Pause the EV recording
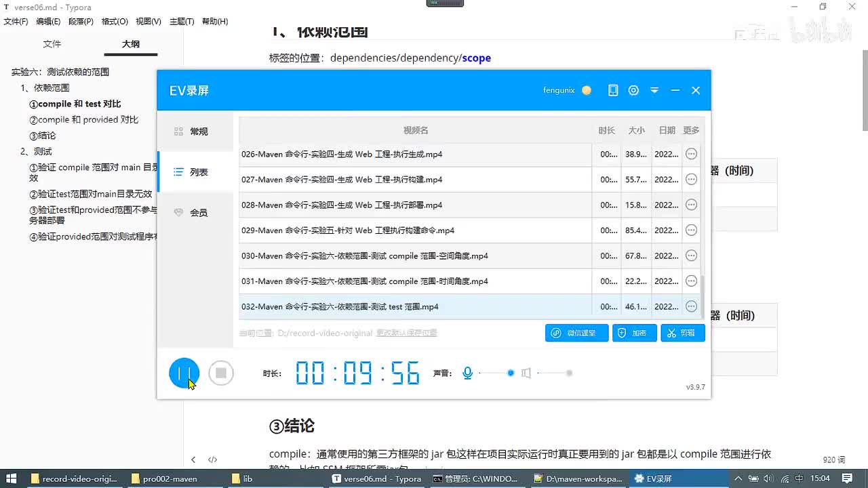 pos(184,373)
